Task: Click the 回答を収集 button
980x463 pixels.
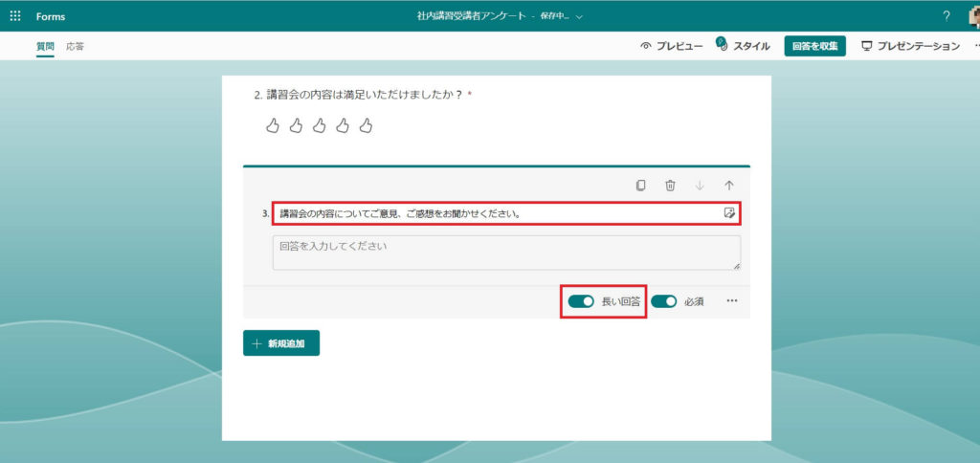Action: 814,46
